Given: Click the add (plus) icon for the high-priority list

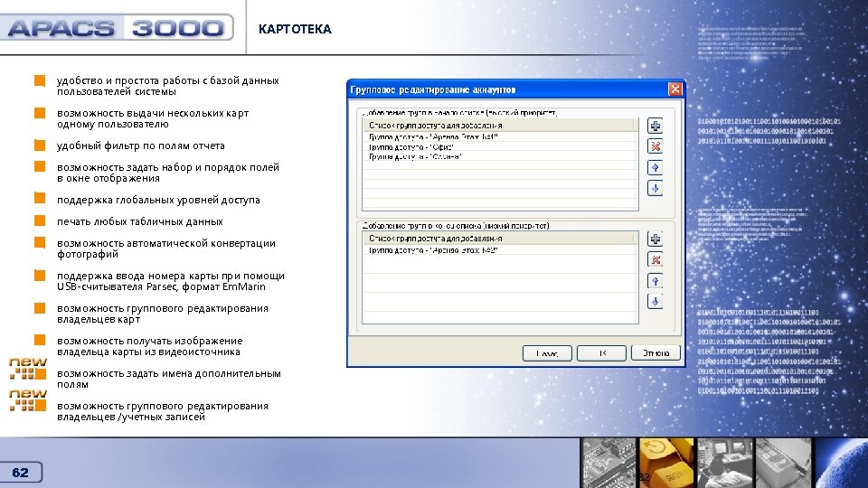Looking at the screenshot, I should [x=655, y=127].
